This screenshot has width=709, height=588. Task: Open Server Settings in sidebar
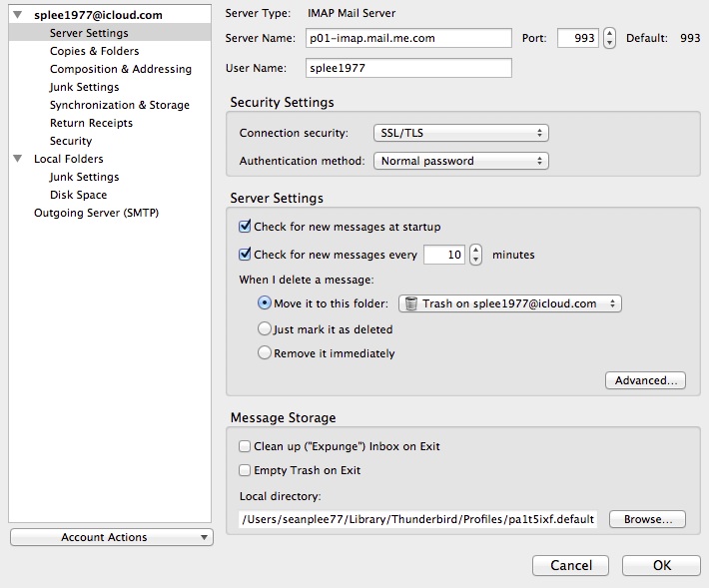110,33
